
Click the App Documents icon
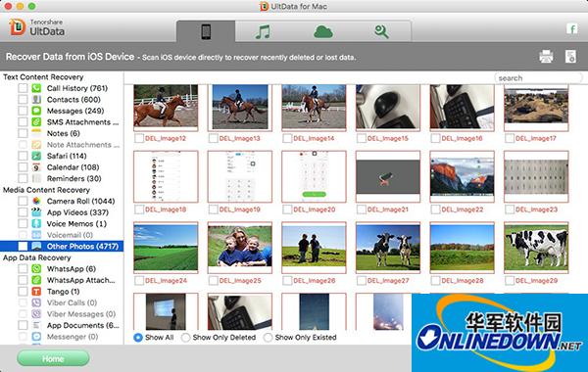[x=36, y=325]
